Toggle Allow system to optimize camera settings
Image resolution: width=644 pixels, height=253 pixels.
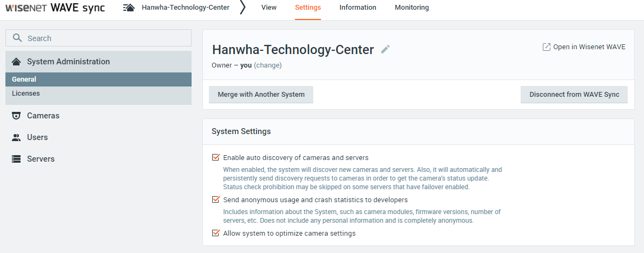click(215, 233)
